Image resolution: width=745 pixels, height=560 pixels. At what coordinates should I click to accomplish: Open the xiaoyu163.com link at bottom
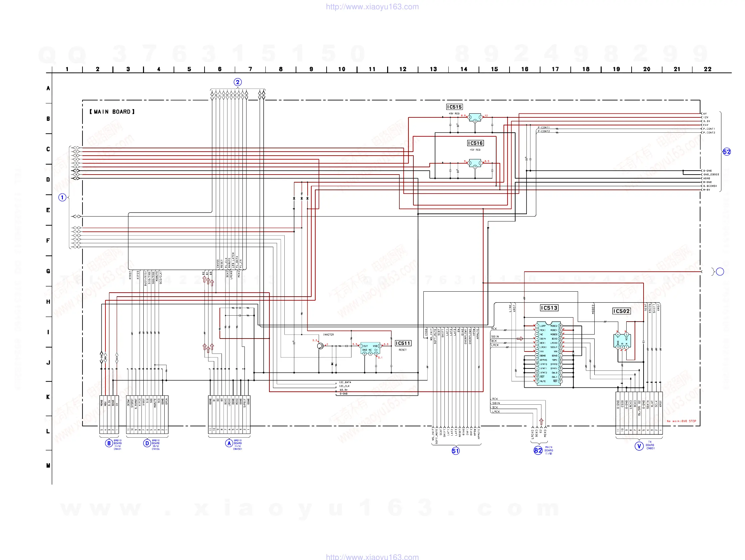pos(372,557)
